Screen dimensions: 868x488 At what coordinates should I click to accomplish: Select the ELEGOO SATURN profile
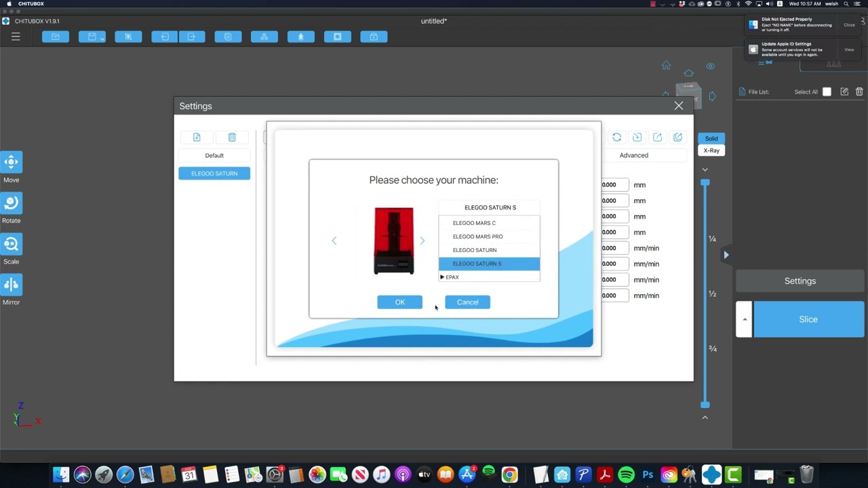point(214,174)
